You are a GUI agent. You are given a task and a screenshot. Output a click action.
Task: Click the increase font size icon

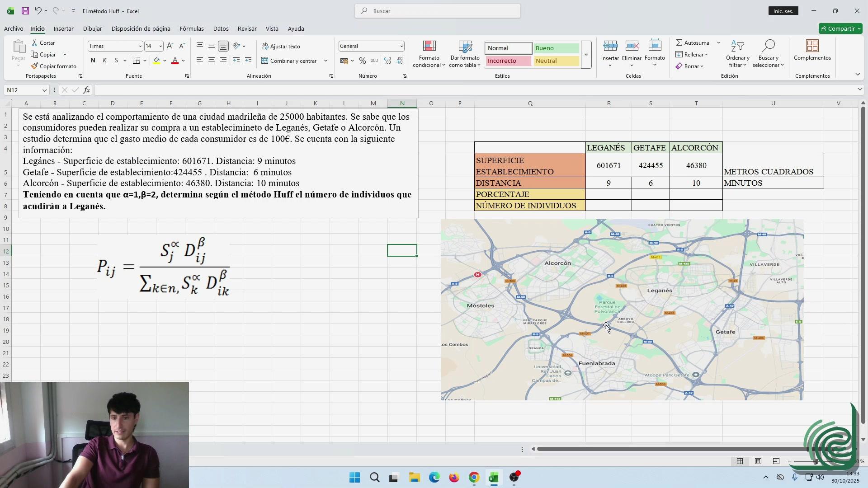tap(170, 46)
